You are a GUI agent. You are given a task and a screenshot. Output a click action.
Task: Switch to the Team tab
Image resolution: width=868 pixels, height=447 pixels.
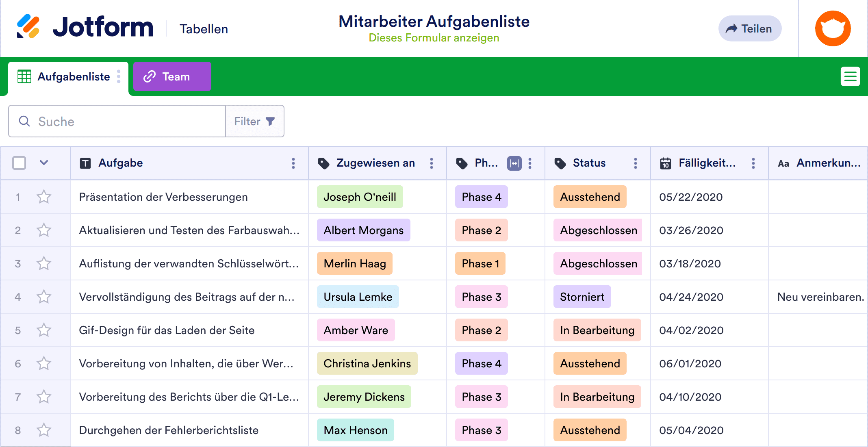(x=172, y=76)
